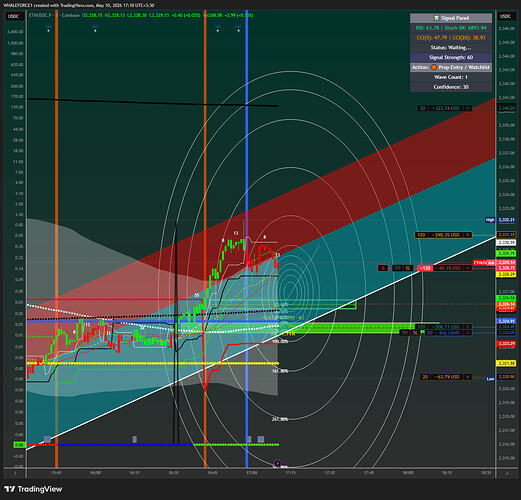
Task: Click the Signal Panel header
Action: [451, 18]
